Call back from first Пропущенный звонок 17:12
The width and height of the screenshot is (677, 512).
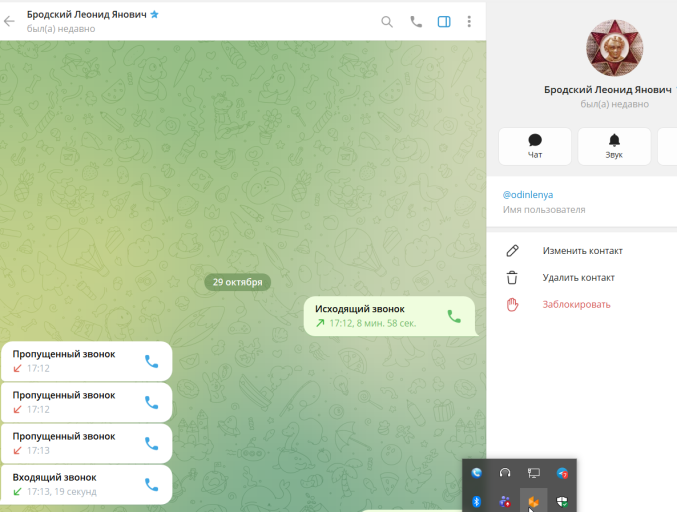point(151,361)
